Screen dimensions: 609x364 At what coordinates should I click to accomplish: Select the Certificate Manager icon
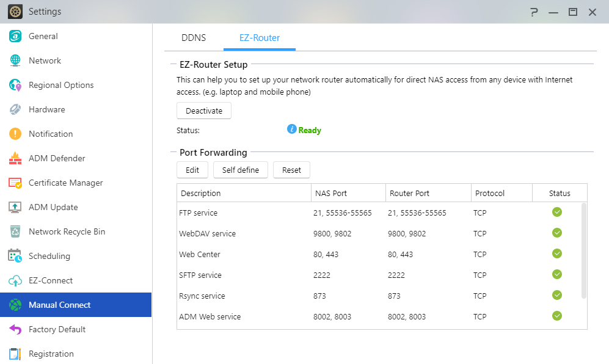tap(15, 183)
